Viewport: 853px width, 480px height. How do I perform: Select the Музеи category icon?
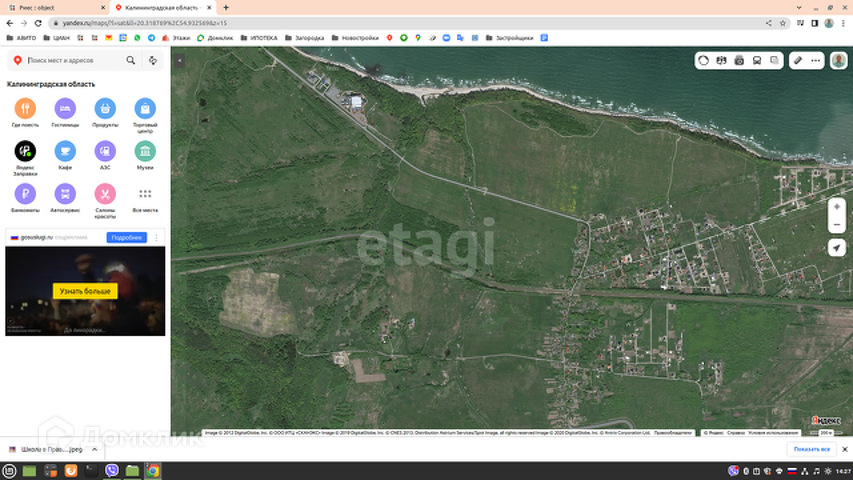(x=145, y=151)
